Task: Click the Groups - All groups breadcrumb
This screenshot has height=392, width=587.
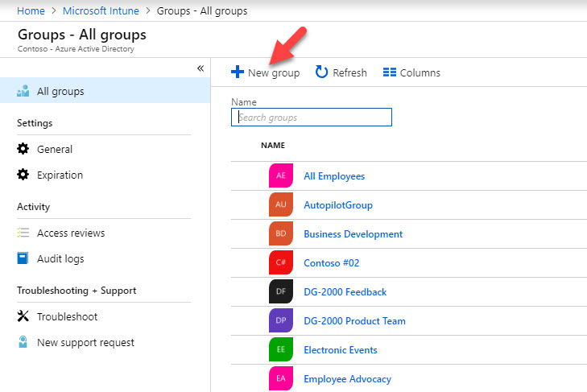Action: (x=202, y=10)
